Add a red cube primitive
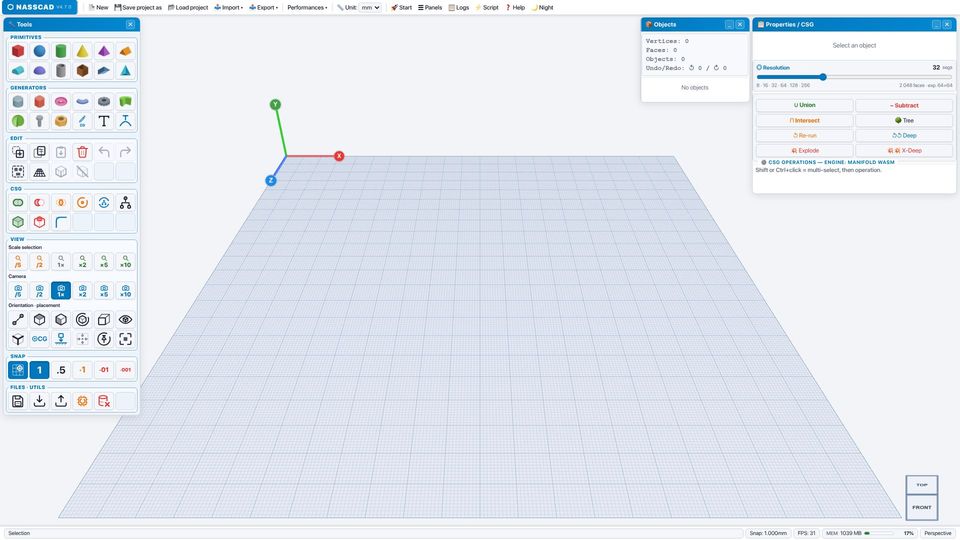 tap(18, 51)
